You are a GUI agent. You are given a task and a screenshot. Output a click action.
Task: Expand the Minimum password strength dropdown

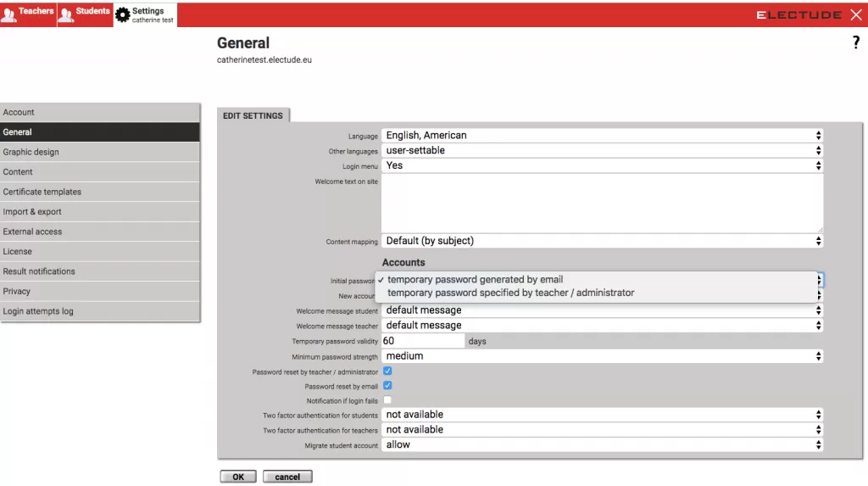pyautogui.click(x=602, y=356)
